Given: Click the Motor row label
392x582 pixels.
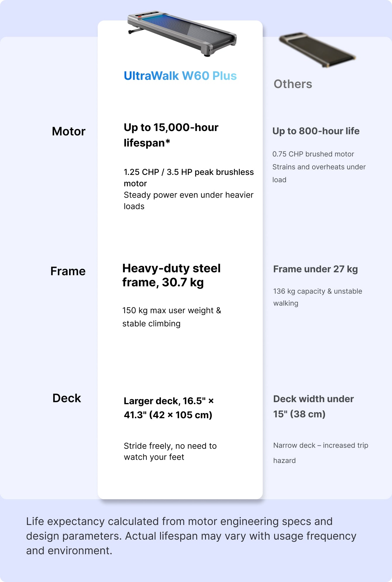Looking at the screenshot, I should pyautogui.click(x=69, y=131).
